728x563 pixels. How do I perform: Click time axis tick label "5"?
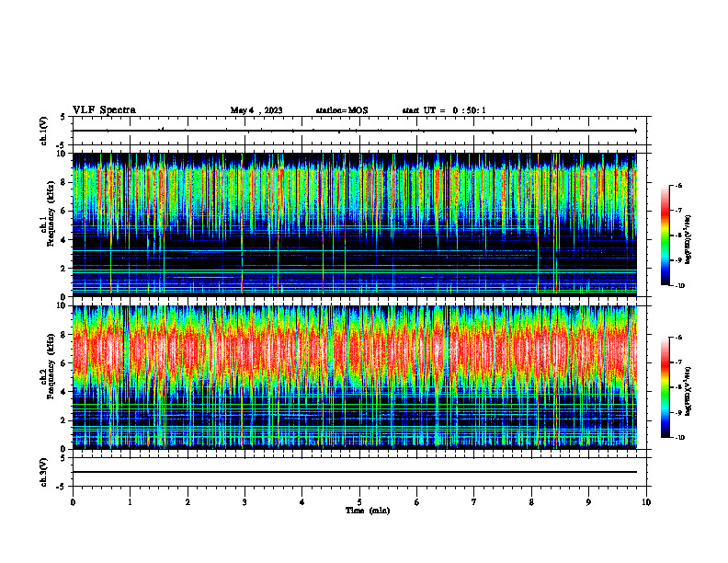click(359, 502)
